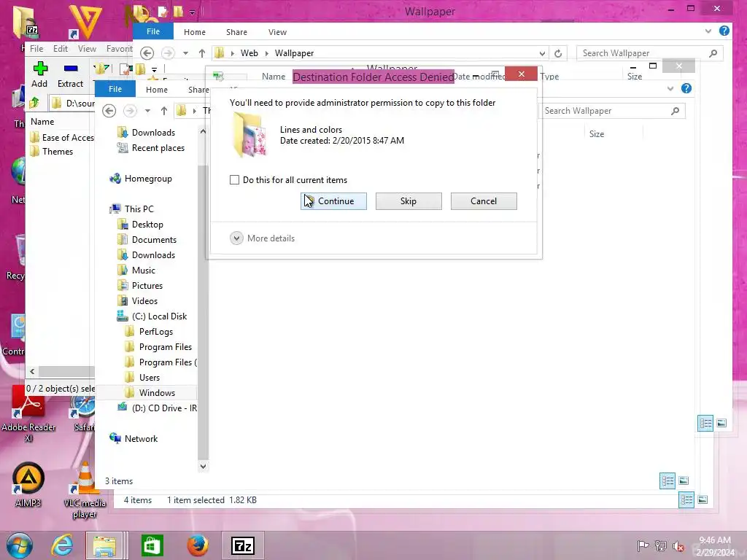Open View tab in back Wallpaper window
This screenshot has width=747, height=560.
(277, 32)
